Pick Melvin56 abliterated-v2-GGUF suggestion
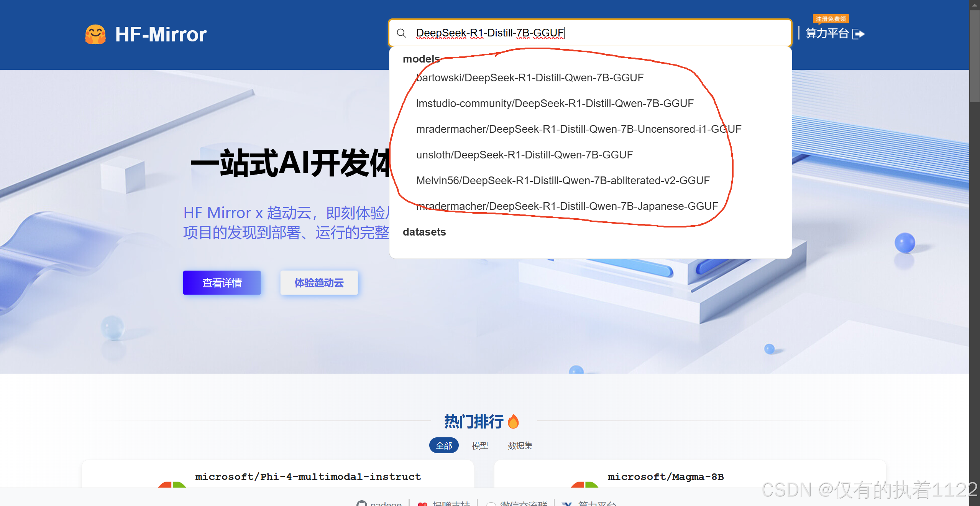Image resolution: width=980 pixels, height=506 pixels. 563,181
